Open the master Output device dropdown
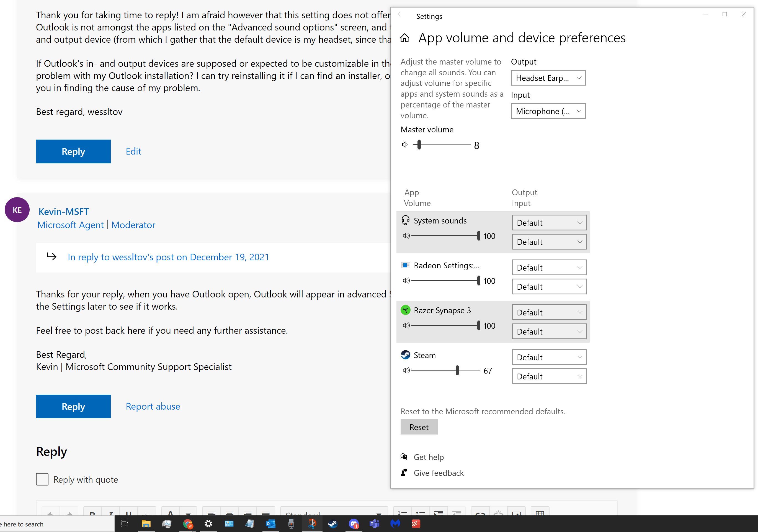758x532 pixels. pyautogui.click(x=548, y=78)
